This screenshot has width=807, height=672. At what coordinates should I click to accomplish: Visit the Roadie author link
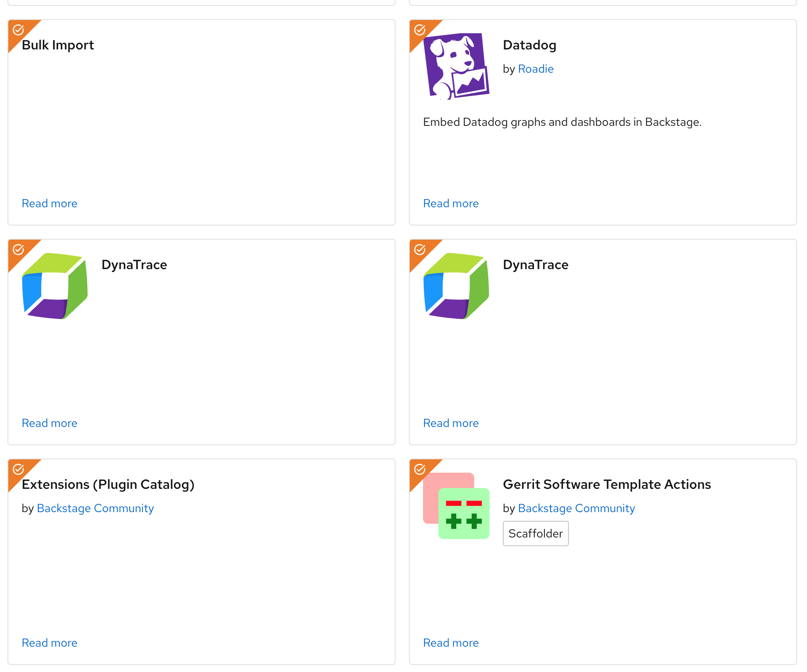536,69
